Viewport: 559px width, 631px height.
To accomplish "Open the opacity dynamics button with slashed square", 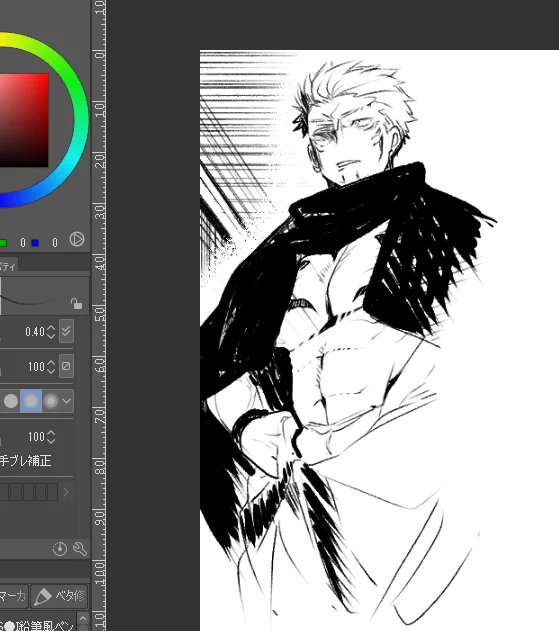I will (66, 366).
